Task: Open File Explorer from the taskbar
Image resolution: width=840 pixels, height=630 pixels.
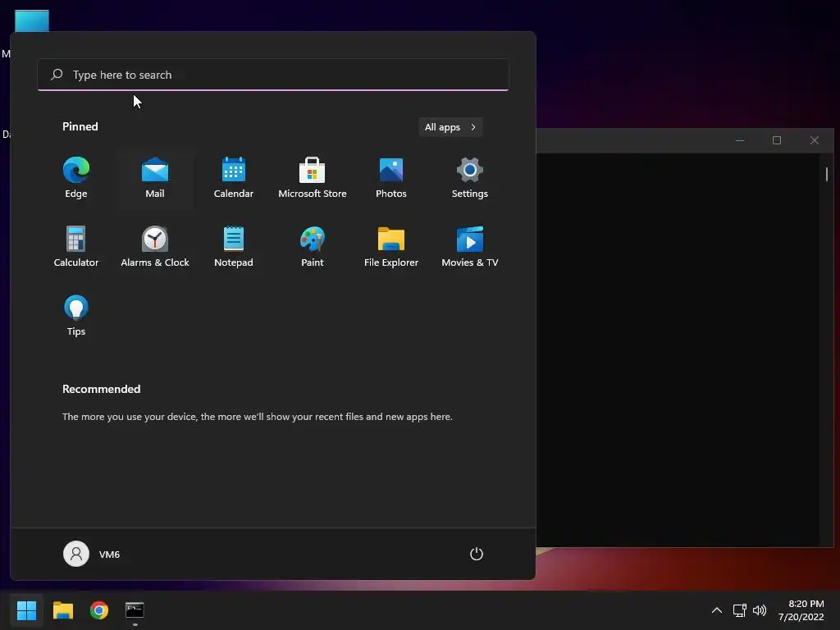Action: coord(62,610)
